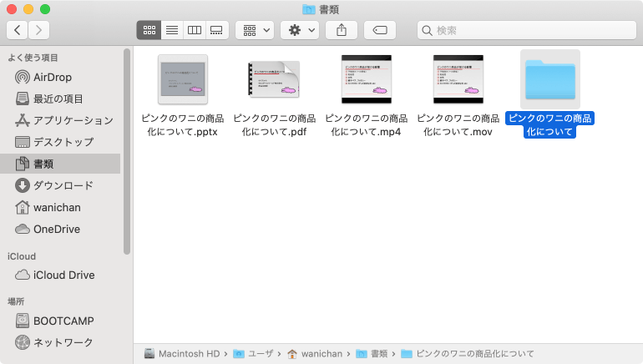
Task: Click the selected ピンクのワニの商品化について folder icon
Action: [x=550, y=79]
